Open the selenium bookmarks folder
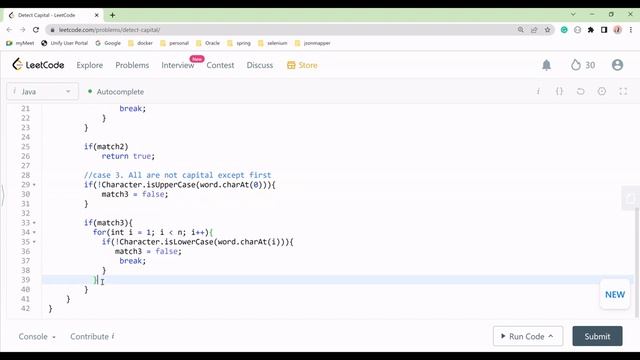This screenshot has height=360, width=640. pyautogui.click(x=273, y=43)
